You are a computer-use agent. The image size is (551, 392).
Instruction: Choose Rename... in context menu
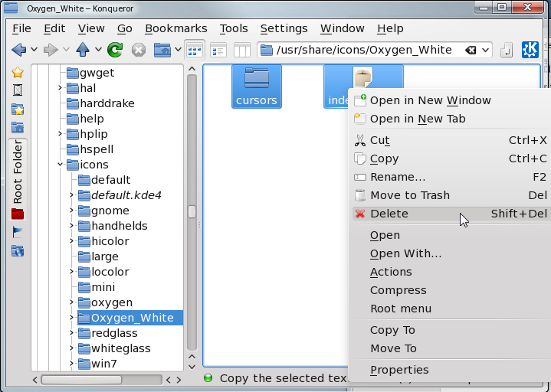(x=451, y=177)
